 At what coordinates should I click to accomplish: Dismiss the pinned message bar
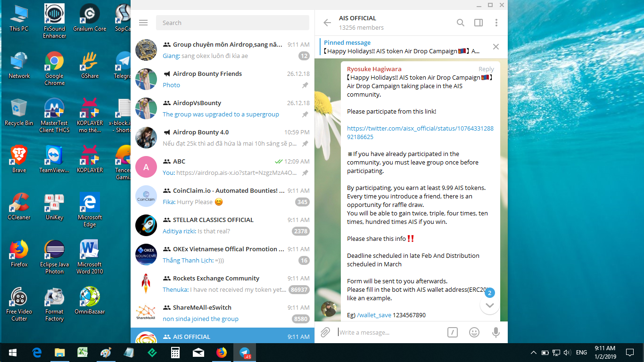click(x=496, y=47)
